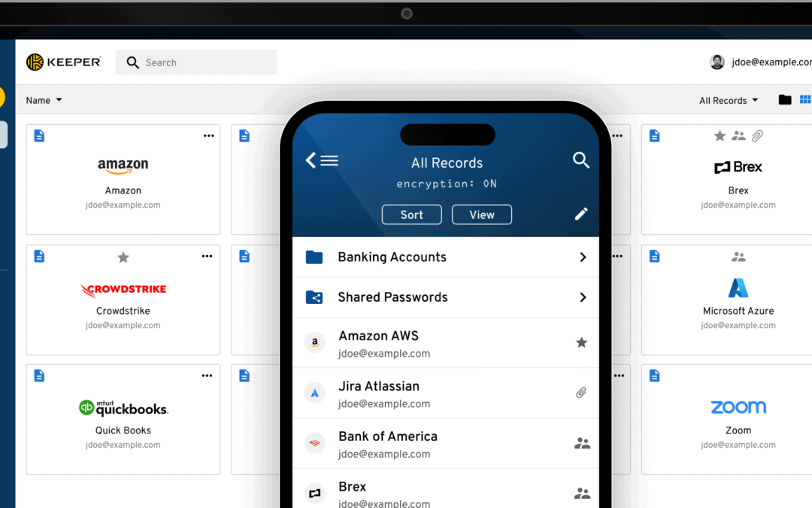Tap the Sort button on phone
This screenshot has width=812, height=508.
point(412,214)
